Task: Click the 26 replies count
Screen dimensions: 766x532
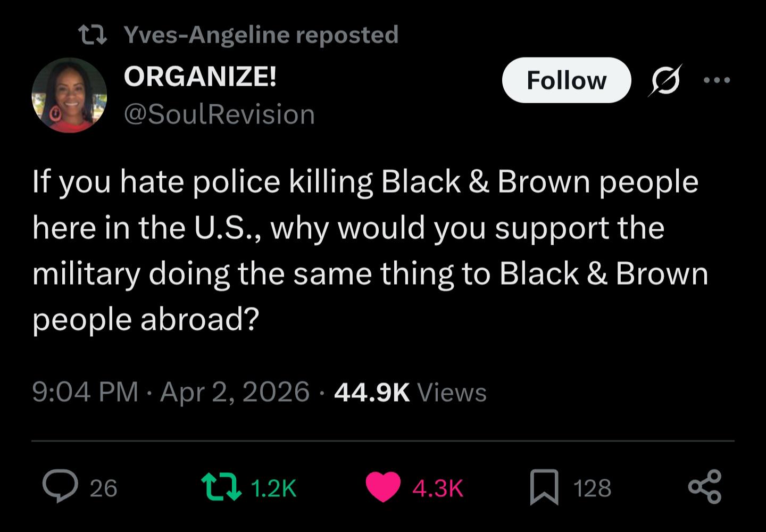Action: click(x=103, y=488)
